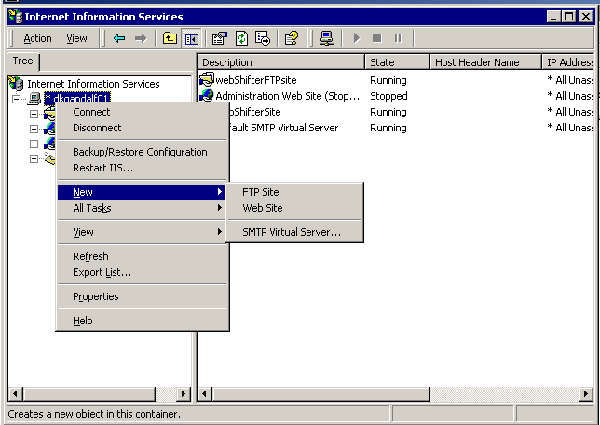This screenshot has width=600, height=425.
Task: Expand the All Tasks submenu
Action: [142, 208]
